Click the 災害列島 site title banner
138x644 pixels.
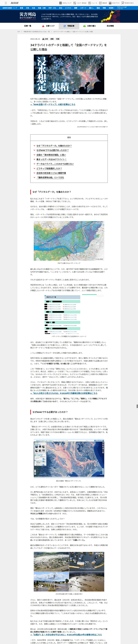(28, 16)
